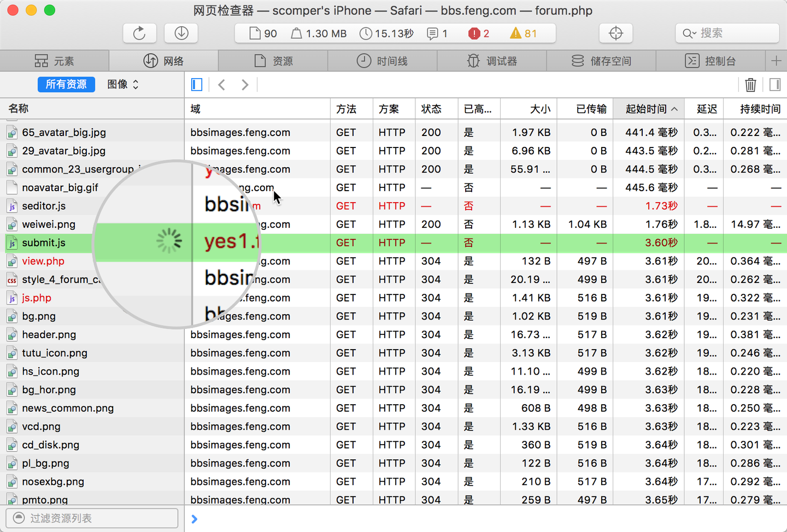Select the view.php resource
This screenshot has height=532, width=787.
[43, 261]
